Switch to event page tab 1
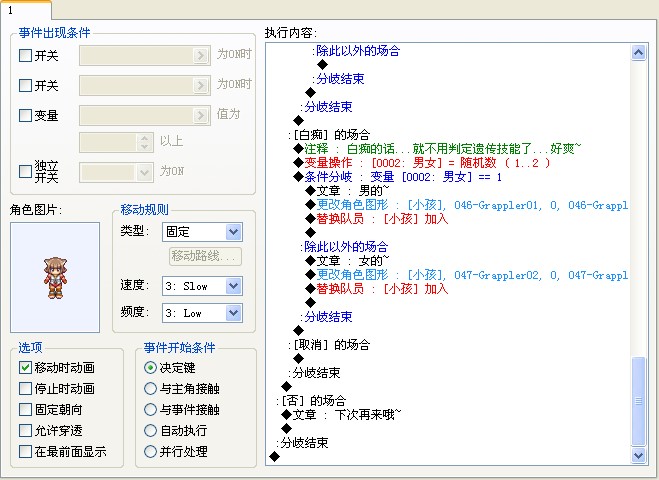Screen dimensions: 659x480 click(x=25, y=10)
